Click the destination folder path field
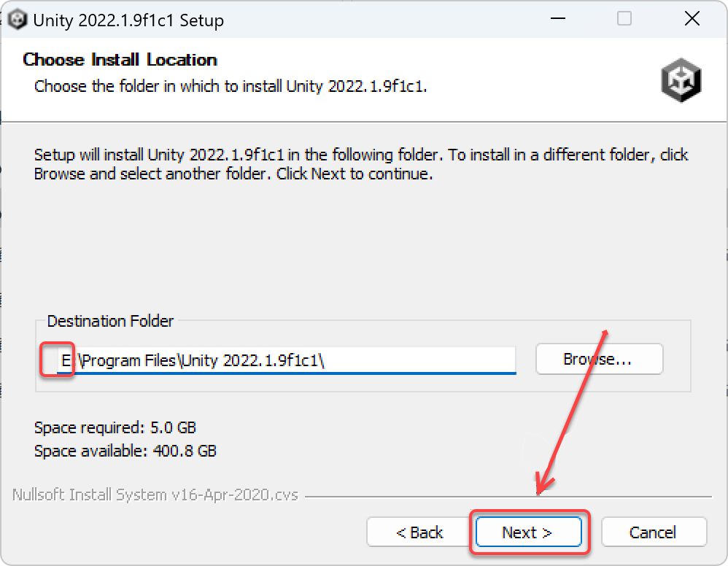The image size is (728, 566). click(x=292, y=360)
